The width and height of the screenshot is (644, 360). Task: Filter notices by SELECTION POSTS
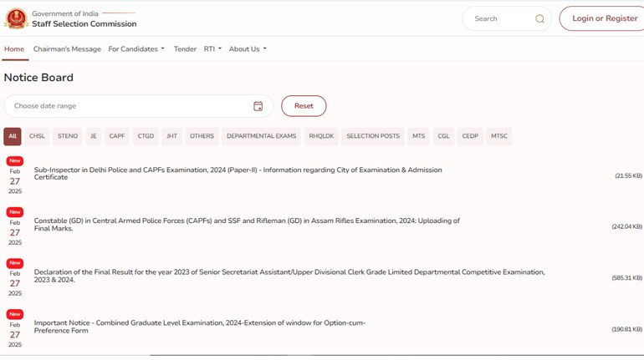coord(373,136)
